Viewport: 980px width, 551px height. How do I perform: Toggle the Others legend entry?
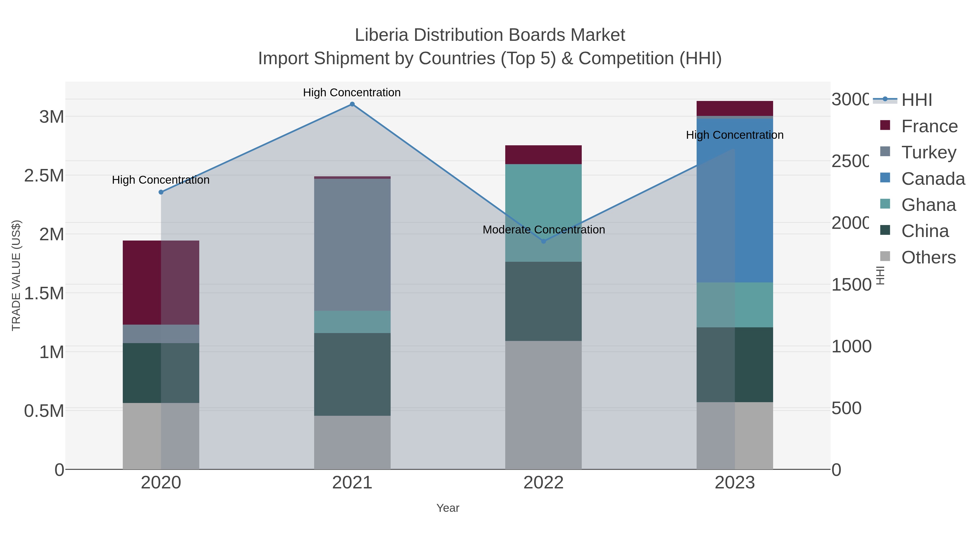918,257
